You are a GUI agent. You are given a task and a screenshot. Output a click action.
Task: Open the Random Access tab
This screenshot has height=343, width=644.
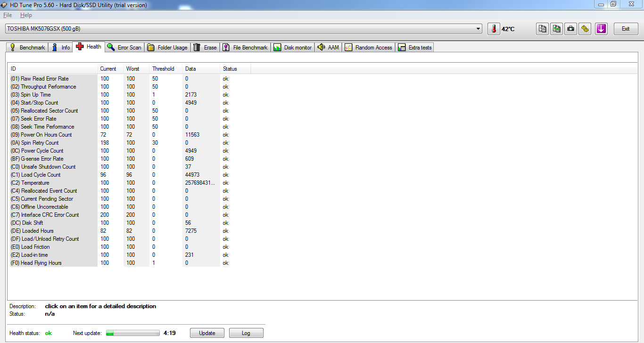(368, 48)
